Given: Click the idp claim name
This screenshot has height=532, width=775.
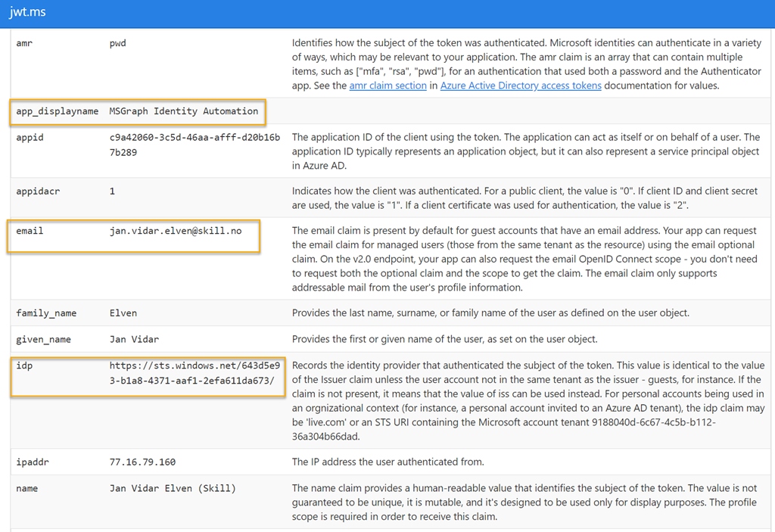Looking at the screenshot, I should pyautogui.click(x=24, y=366).
